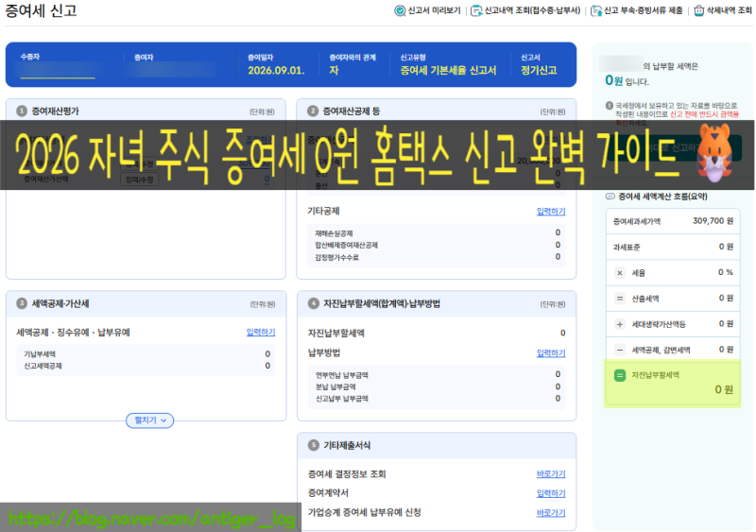This screenshot has width=756, height=532.
Task: Open 신고내역 조회(접수증·납부서) menu
Action: pyautogui.click(x=525, y=10)
